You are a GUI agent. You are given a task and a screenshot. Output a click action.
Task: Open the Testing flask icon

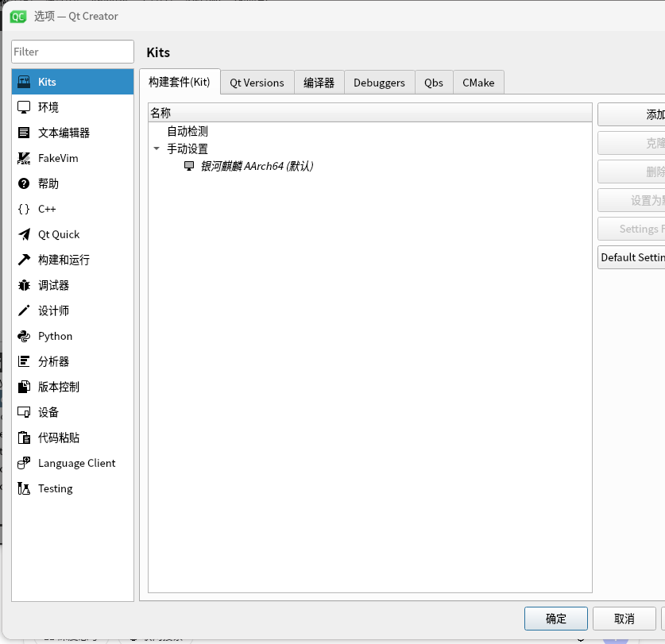24,488
